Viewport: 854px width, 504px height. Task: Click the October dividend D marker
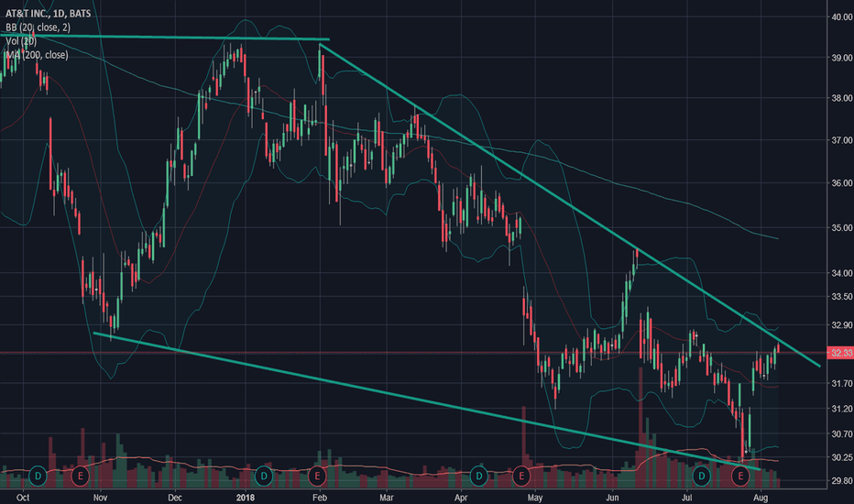(x=38, y=476)
